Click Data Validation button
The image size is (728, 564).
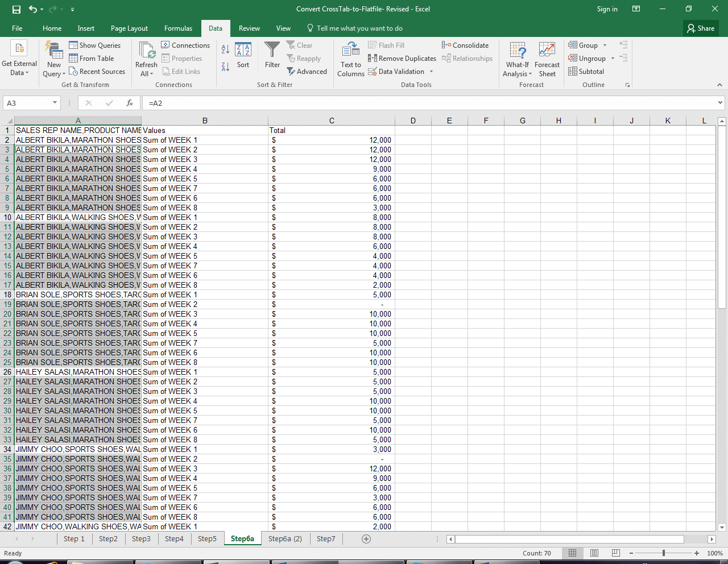coord(396,72)
